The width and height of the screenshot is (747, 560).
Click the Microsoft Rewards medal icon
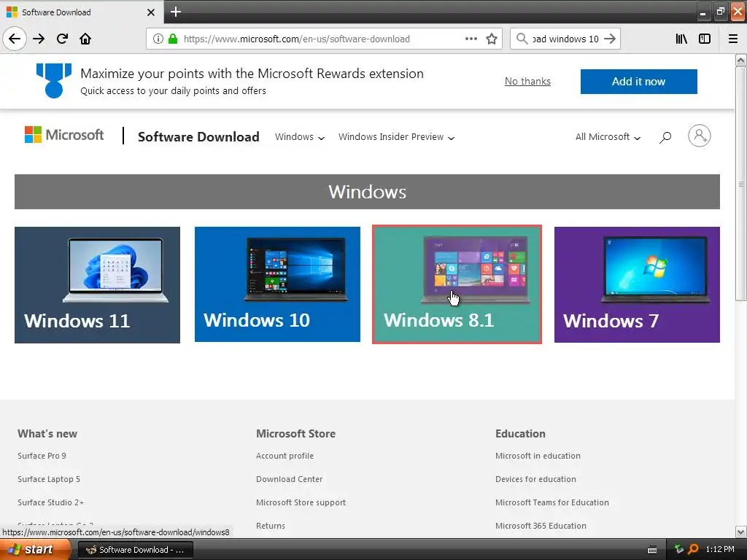point(54,80)
